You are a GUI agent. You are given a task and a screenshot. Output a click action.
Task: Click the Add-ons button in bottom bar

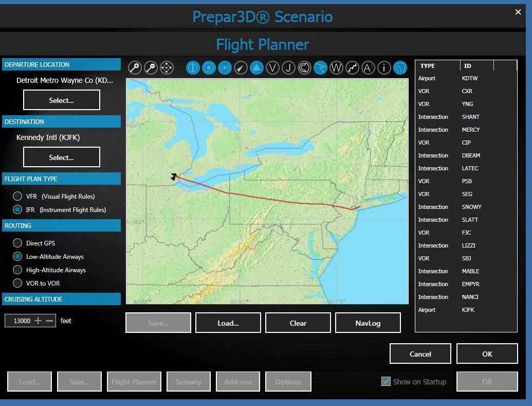(238, 381)
